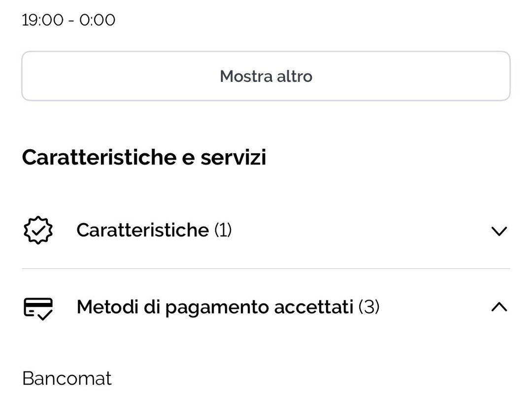Click the word servizi in the heading
This screenshot has height=398, width=532.
click(x=233, y=158)
